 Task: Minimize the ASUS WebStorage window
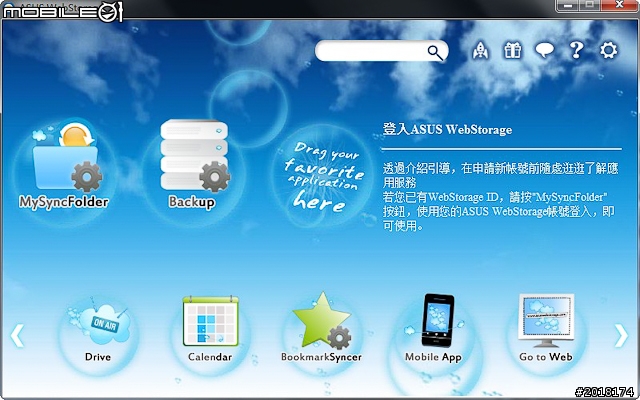point(568,5)
